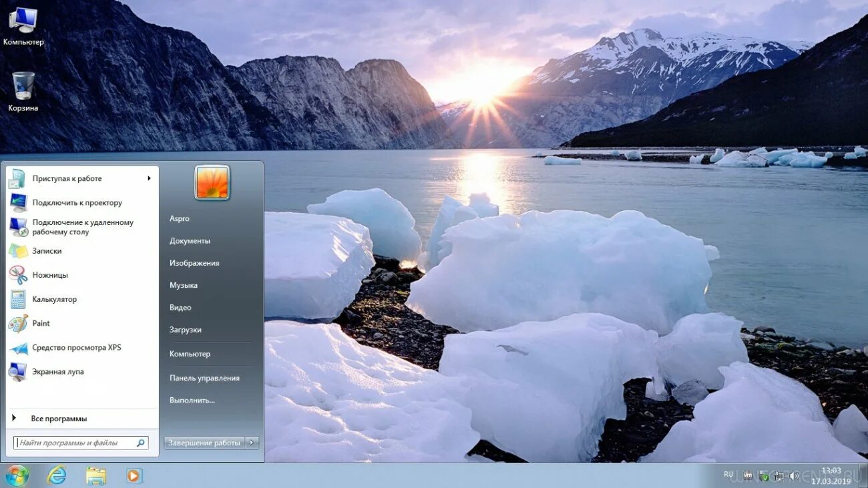Viewport: 868px width, 488px height.
Task: Click the Записки sticky notes icon
Action: click(18, 251)
